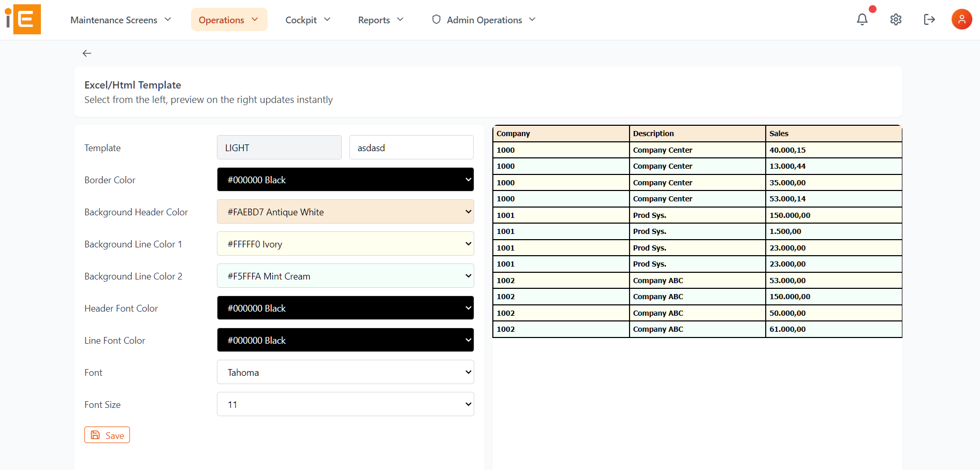The image size is (980, 470).
Task: Click the asdasd text input field
Action: [x=411, y=147]
